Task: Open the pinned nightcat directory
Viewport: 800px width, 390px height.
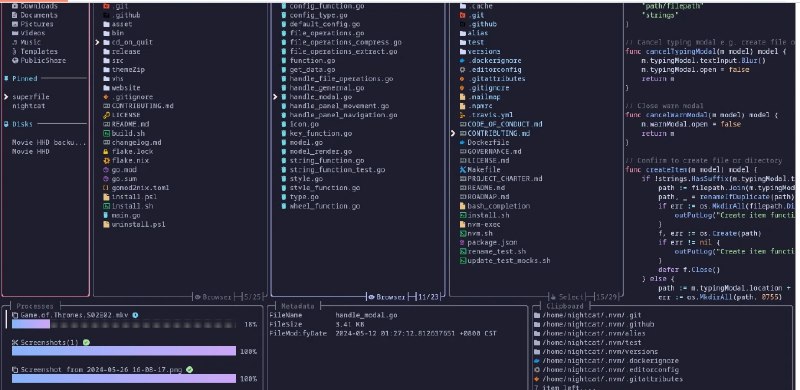Action: (29, 106)
